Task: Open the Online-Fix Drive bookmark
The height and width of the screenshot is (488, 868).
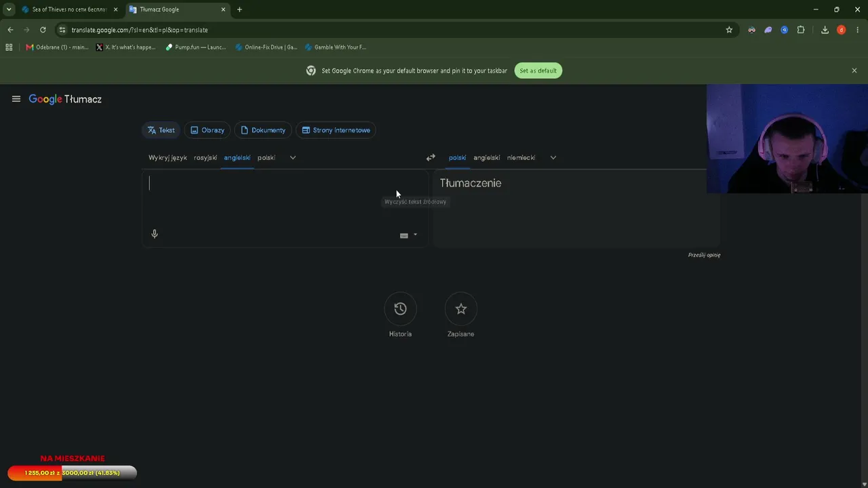Action: coord(266,47)
